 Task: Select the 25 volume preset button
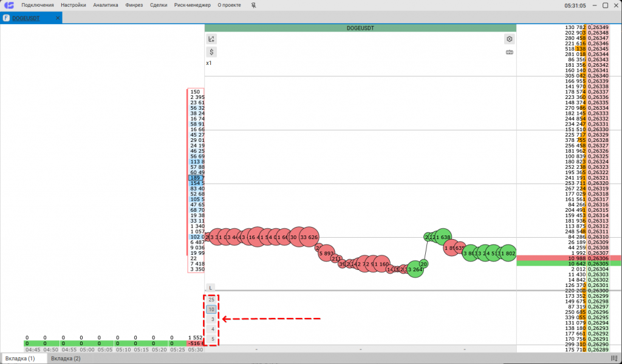[x=211, y=300]
